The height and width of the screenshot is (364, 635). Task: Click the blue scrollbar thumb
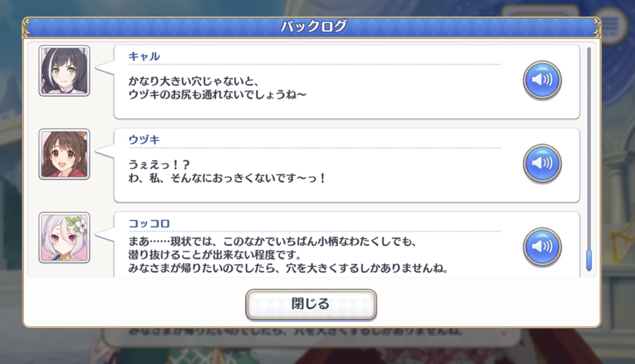[589, 260]
